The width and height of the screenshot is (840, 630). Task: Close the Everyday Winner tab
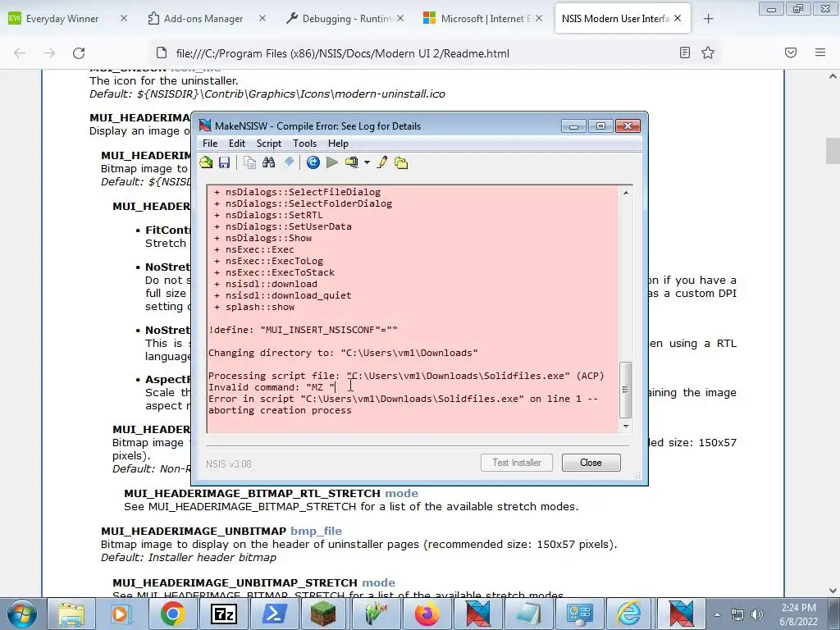(x=124, y=18)
